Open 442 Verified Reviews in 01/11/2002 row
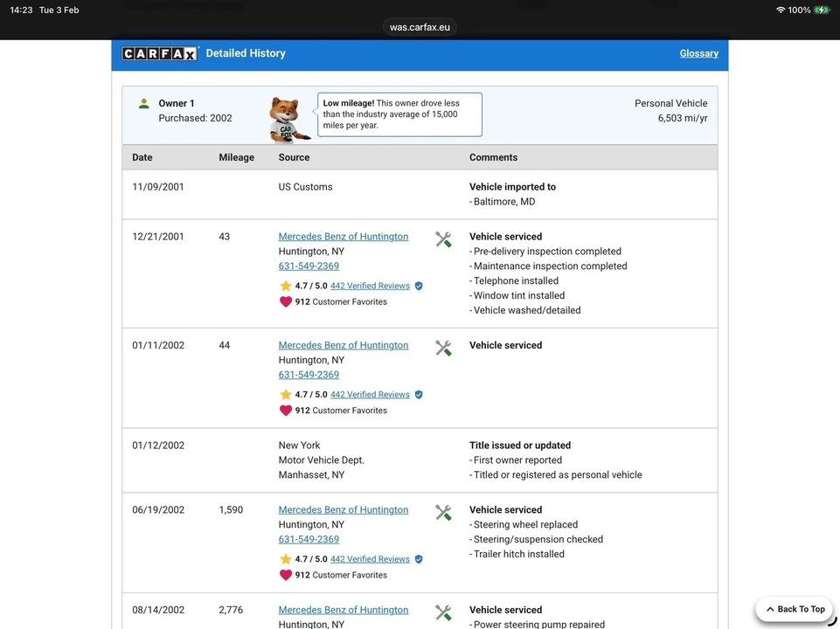840x629 pixels. tap(370, 395)
